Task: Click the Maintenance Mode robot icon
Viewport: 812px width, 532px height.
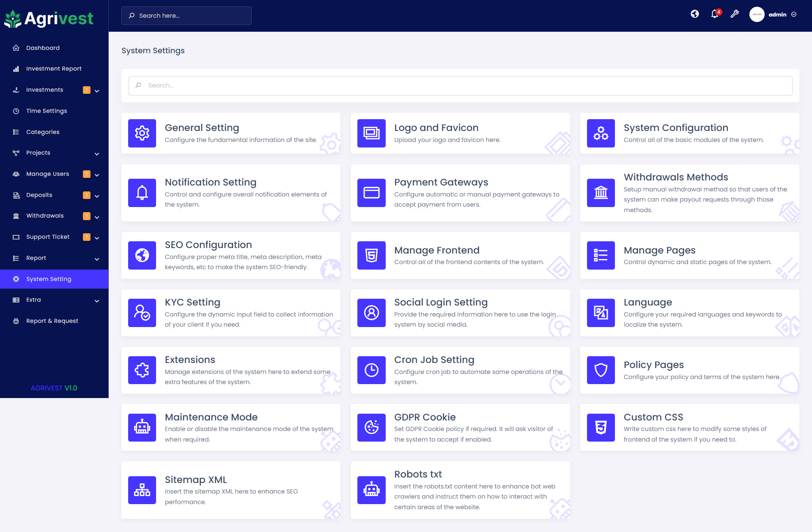Action: tap(142, 427)
